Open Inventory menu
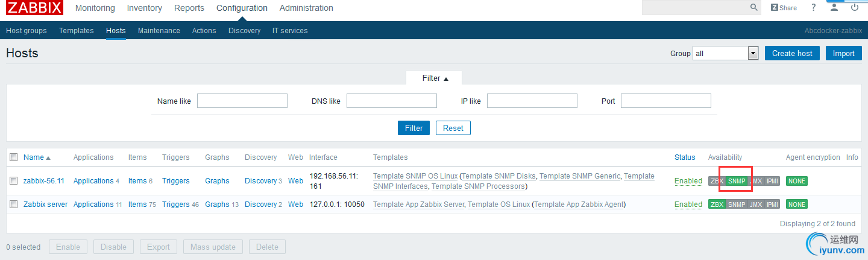The width and height of the screenshot is (868, 260). 145,8
